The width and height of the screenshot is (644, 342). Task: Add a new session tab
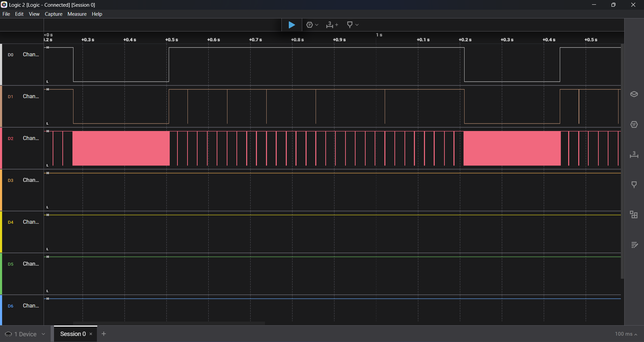click(104, 334)
